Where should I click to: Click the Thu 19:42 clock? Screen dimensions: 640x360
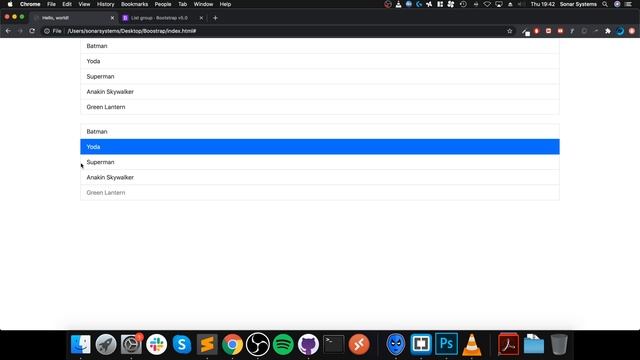(542, 4)
